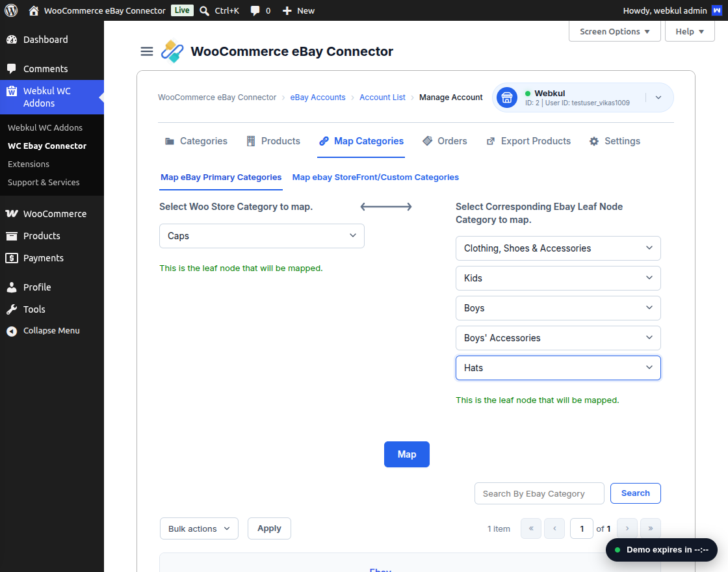Click the Export Products arrow icon

pos(491,141)
